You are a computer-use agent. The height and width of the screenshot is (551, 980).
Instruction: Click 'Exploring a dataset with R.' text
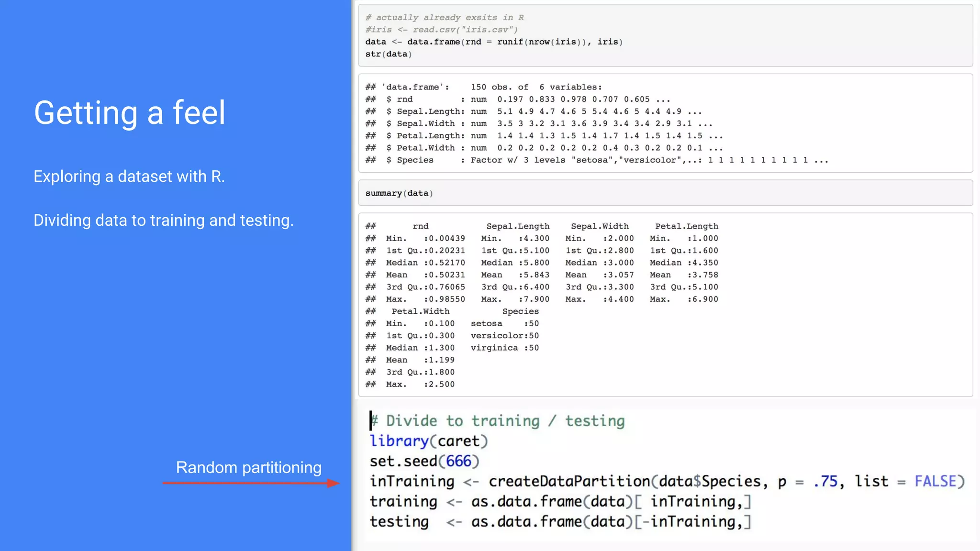click(129, 176)
